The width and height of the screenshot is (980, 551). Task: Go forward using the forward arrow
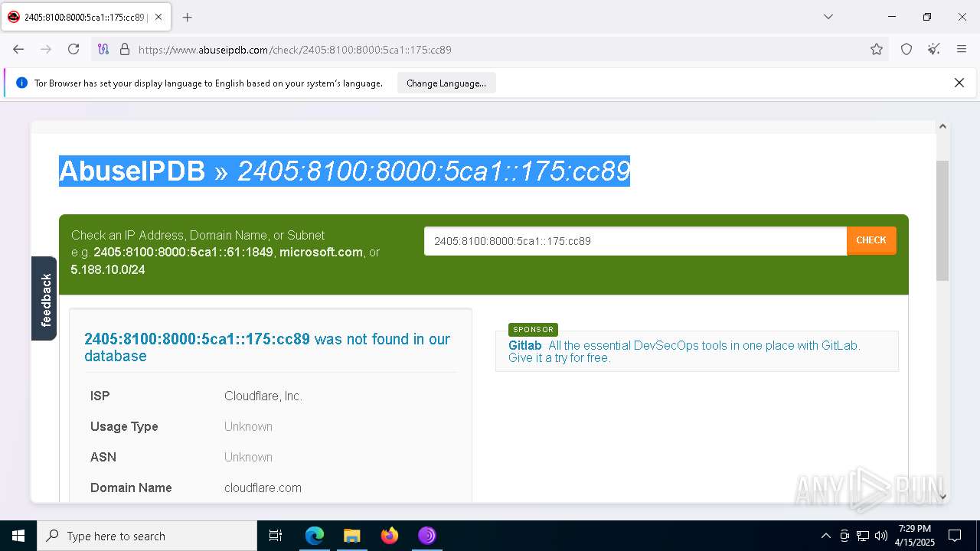(x=46, y=49)
